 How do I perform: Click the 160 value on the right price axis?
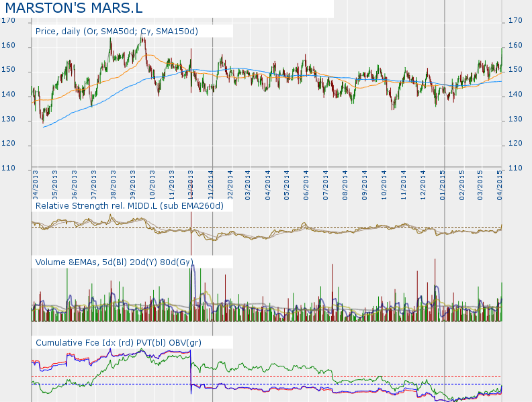pos(515,46)
